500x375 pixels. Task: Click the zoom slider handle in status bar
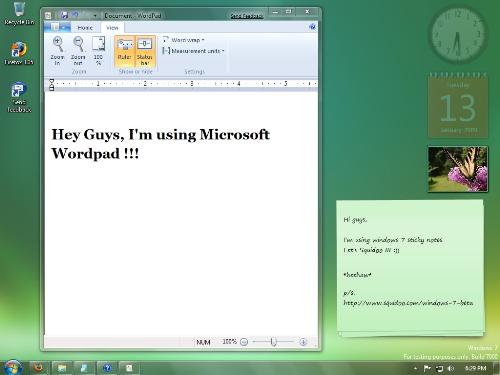point(273,342)
